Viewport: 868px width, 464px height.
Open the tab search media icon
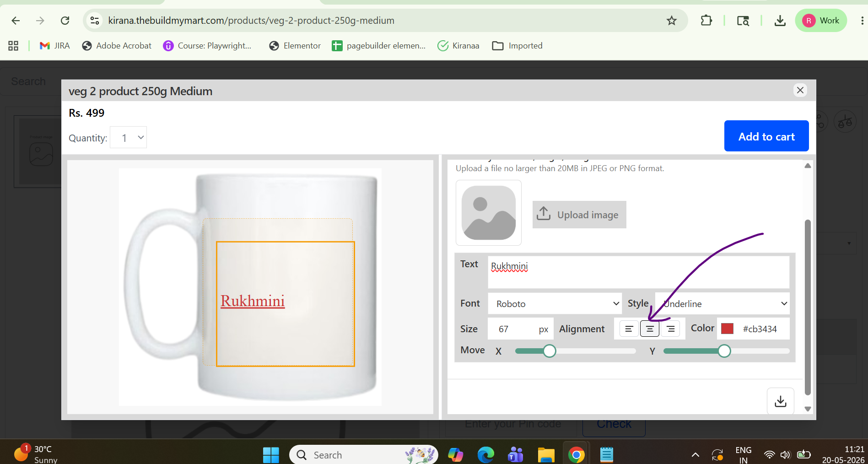(743, 21)
